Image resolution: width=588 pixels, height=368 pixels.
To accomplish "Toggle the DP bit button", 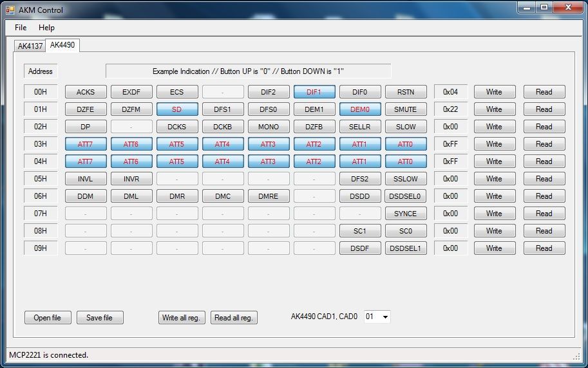I will [x=86, y=127].
